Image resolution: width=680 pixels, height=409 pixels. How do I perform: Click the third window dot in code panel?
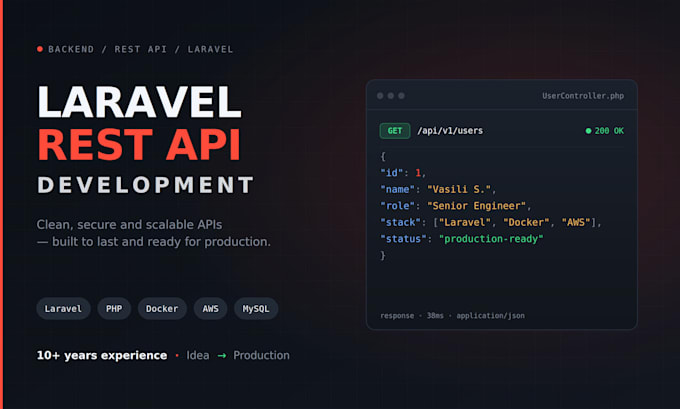coord(402,95)
